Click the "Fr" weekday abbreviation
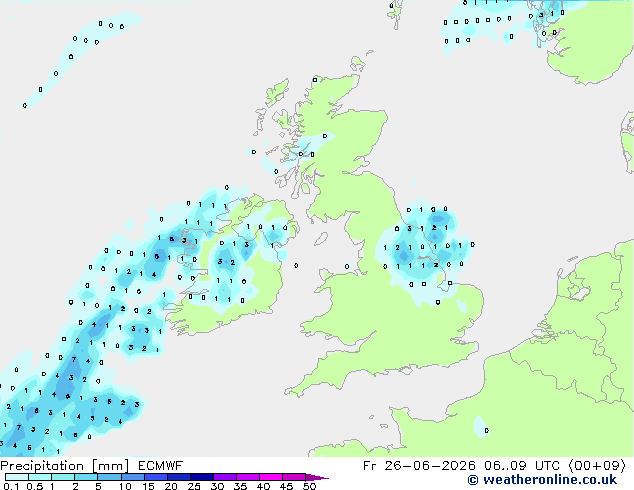 [x=369, y=466]
